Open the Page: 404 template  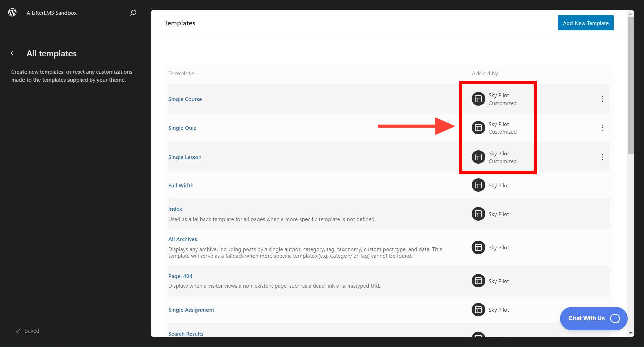(x=180, y=276)
